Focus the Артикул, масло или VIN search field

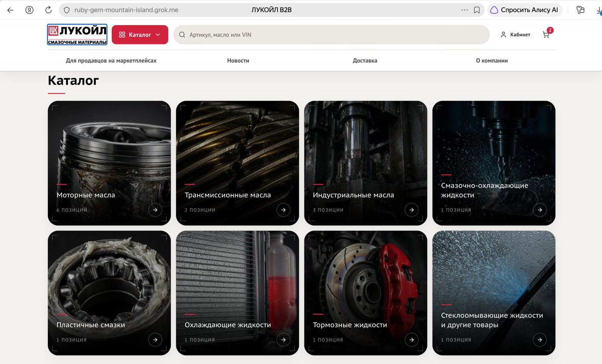click(331, 35)
